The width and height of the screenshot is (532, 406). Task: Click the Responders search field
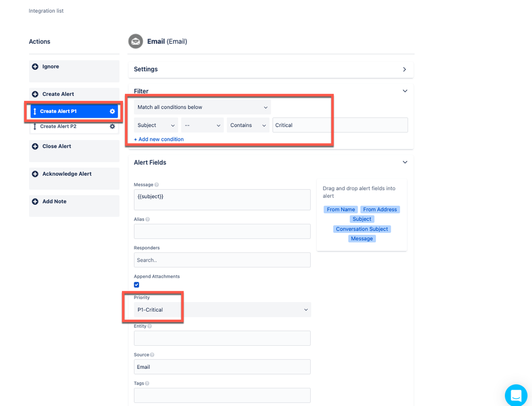click(x=222, y=260)
